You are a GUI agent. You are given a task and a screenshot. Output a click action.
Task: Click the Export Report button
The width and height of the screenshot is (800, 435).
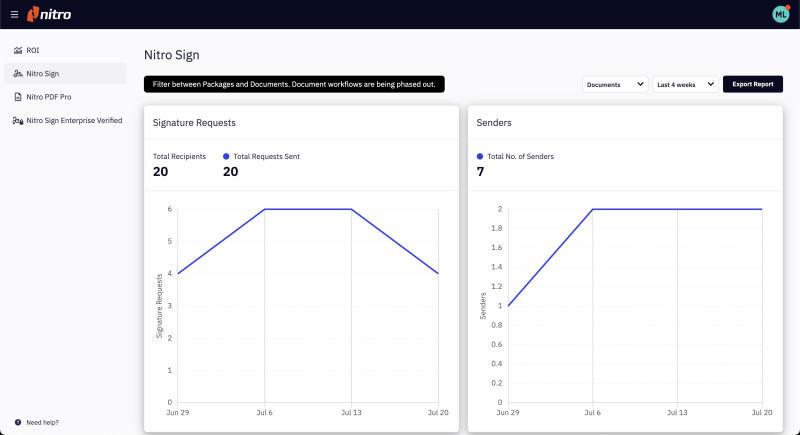(x=753, y=84)
